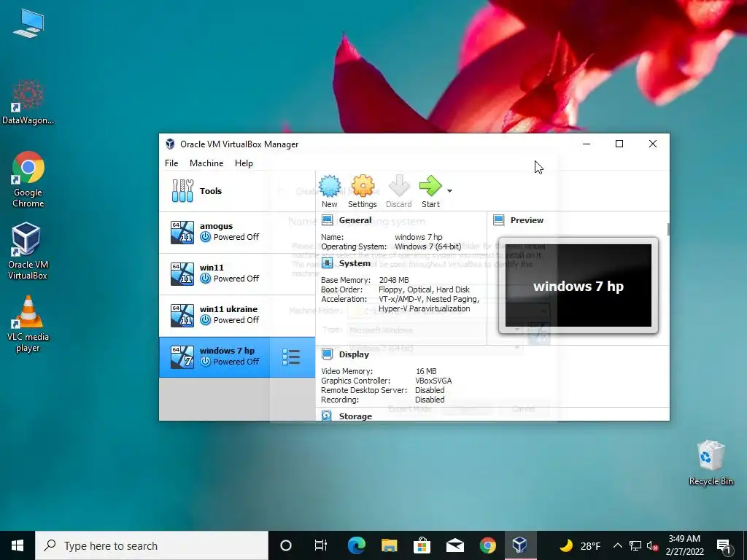747x560 pixels.
Task: Click the win11 ukraine VM OS icon
Action: tap(182, 315)
